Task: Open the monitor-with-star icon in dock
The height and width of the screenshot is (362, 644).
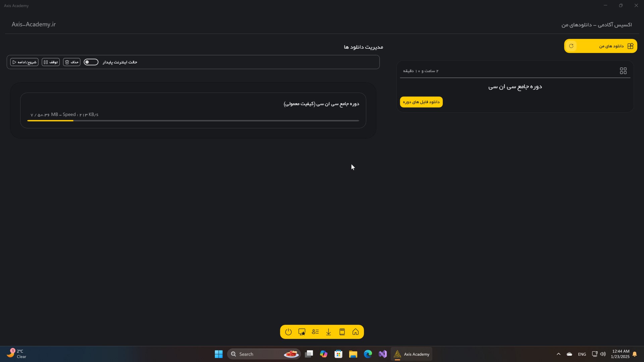Action: [302, 332]
